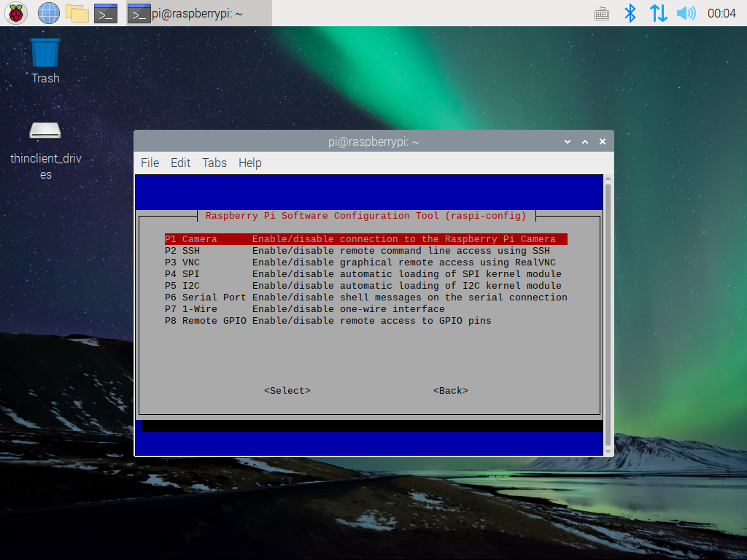This screenshot has width=747, height=560.
Task: Open the volume control speaker icon
Action: click(x=686, y=13)
